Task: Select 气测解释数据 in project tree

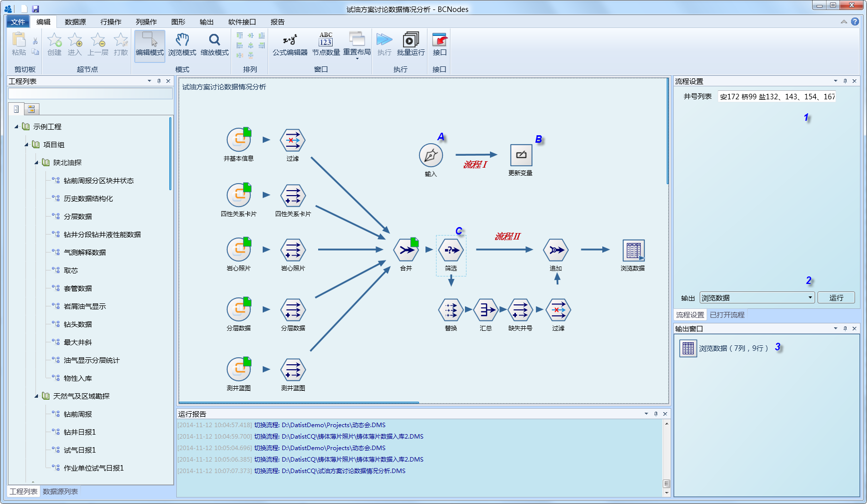Action: point(85,252)
